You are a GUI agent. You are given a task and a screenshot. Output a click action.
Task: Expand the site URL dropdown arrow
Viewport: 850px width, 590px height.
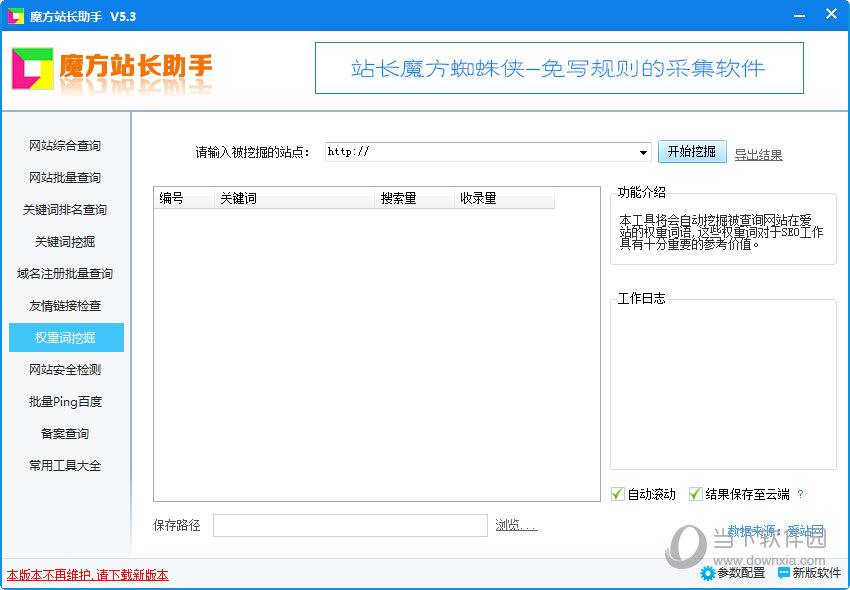pyautogui.click(x=644, y=152)
